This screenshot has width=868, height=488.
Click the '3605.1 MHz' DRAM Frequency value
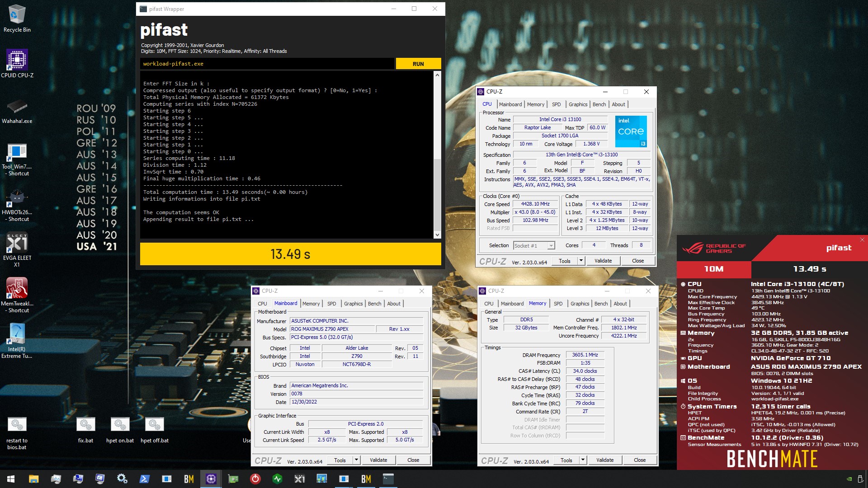point(585,355)
